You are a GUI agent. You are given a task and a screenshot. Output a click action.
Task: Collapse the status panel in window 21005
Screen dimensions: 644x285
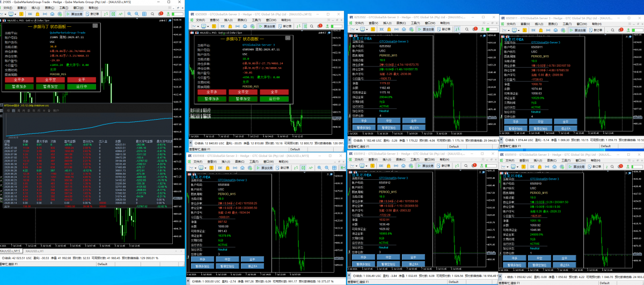coord(94,25)
